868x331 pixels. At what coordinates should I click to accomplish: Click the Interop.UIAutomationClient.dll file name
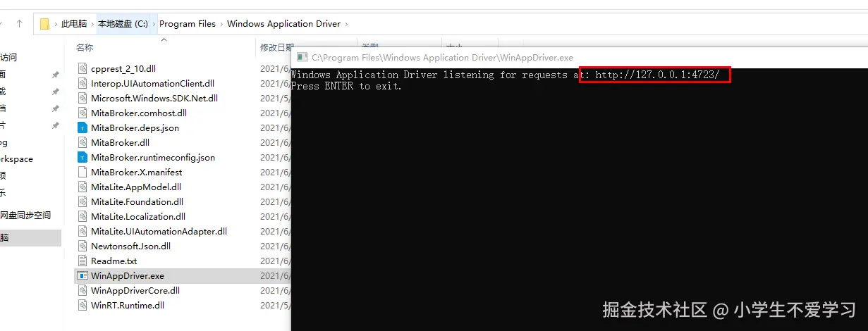click(x=152, y=83)
